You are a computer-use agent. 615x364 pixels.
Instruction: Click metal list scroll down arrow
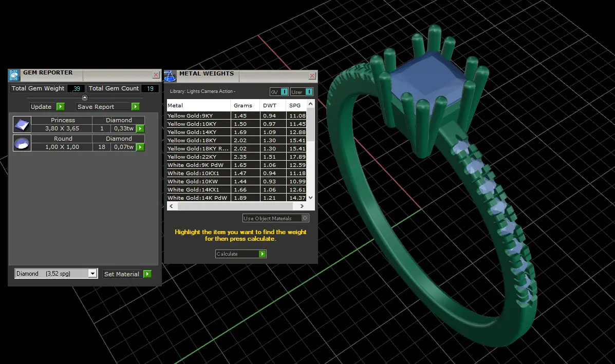(311, 198)
